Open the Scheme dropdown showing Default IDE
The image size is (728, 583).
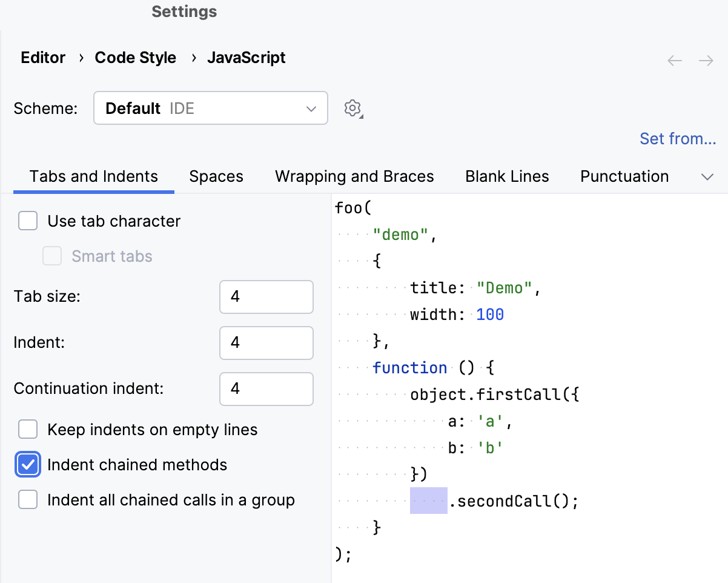click(x=210, y=108)
